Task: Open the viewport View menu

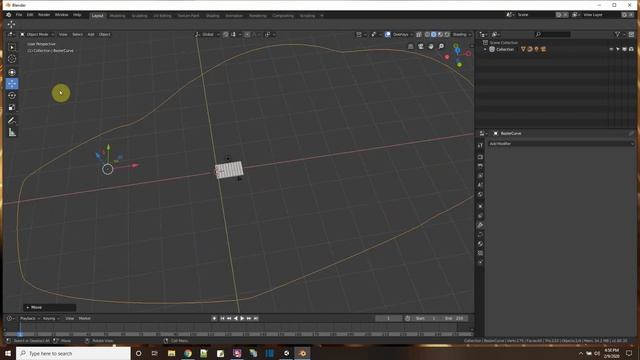Action: point(63,34)
